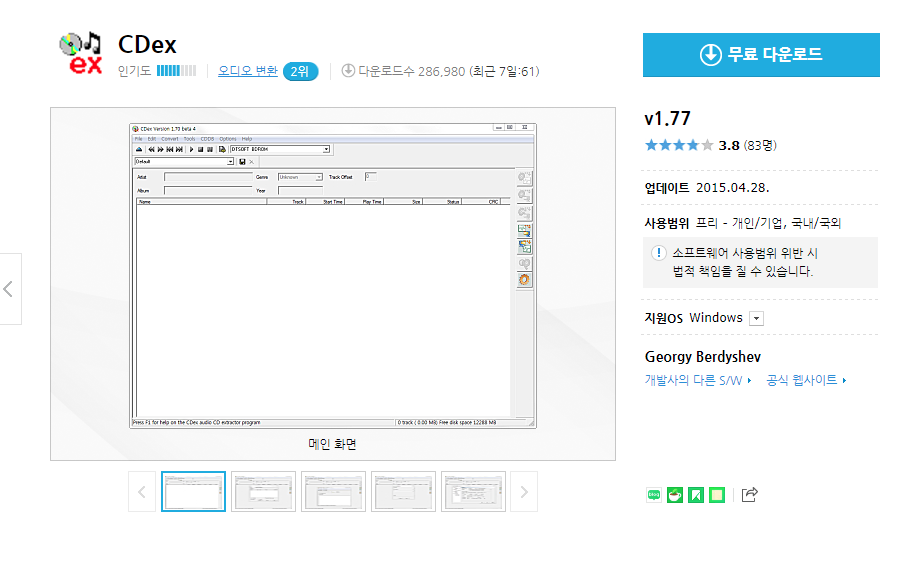
Task: Click delete profile X icon in screenshot
Action: [252, 162]
